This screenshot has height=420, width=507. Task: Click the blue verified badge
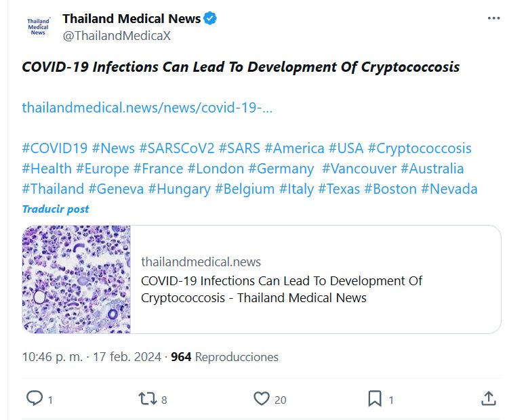point(211,19)
